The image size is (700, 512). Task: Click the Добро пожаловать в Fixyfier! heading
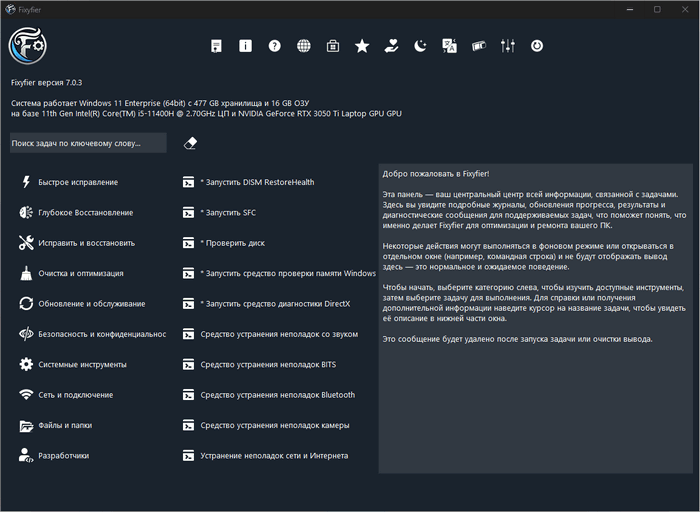(436, 174)
